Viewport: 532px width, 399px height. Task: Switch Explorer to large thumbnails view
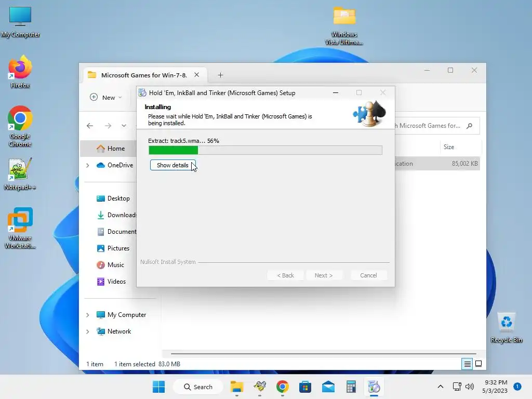[x=478, y=364]
